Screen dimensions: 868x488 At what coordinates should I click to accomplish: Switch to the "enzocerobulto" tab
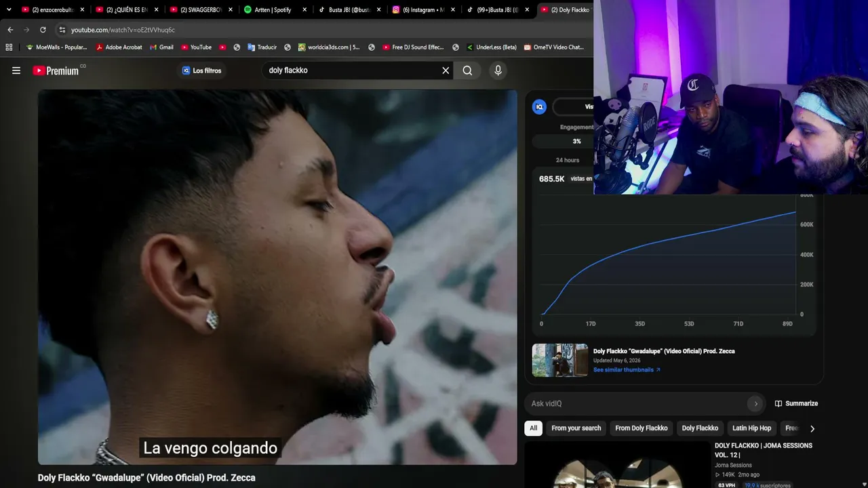coord(52,9)
